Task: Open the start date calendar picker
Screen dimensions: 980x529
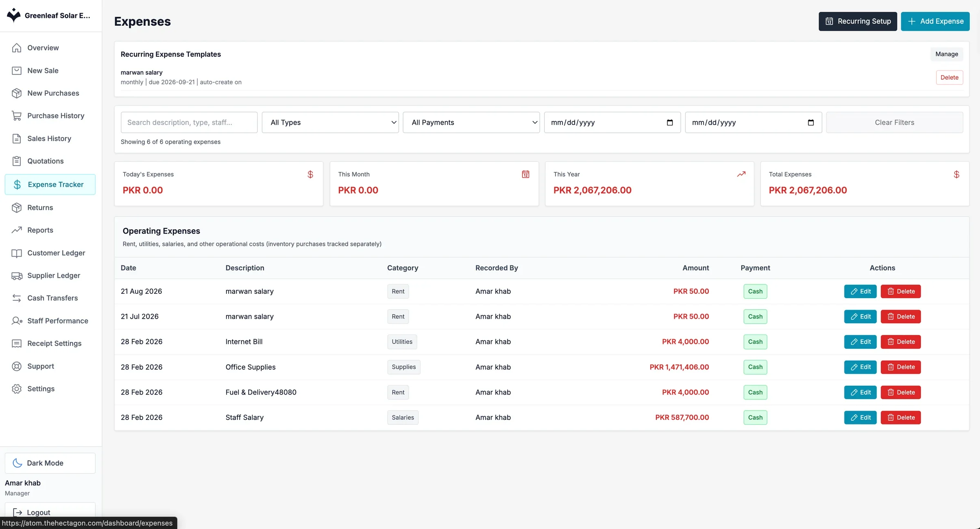Action: [x=670, y=123]
